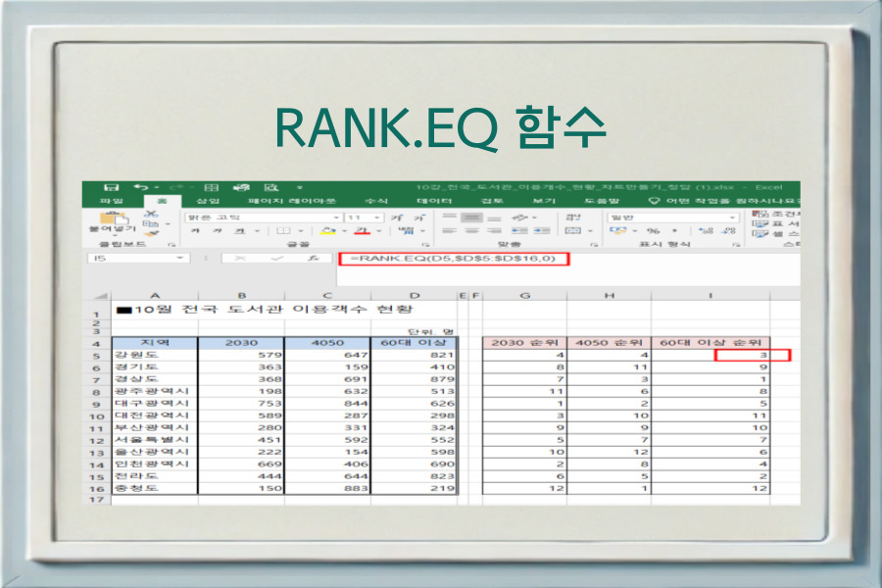This screenshot has width=882, height=588.
Task: Open the borders dropdown arrow
Action: tap(301, 230)
